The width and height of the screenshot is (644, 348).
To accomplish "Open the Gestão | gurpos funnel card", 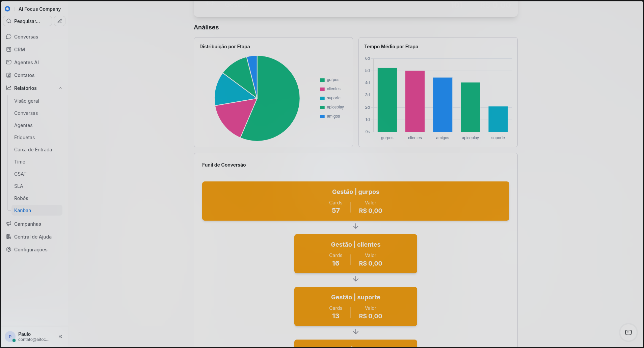I will (x=355, y=201).
